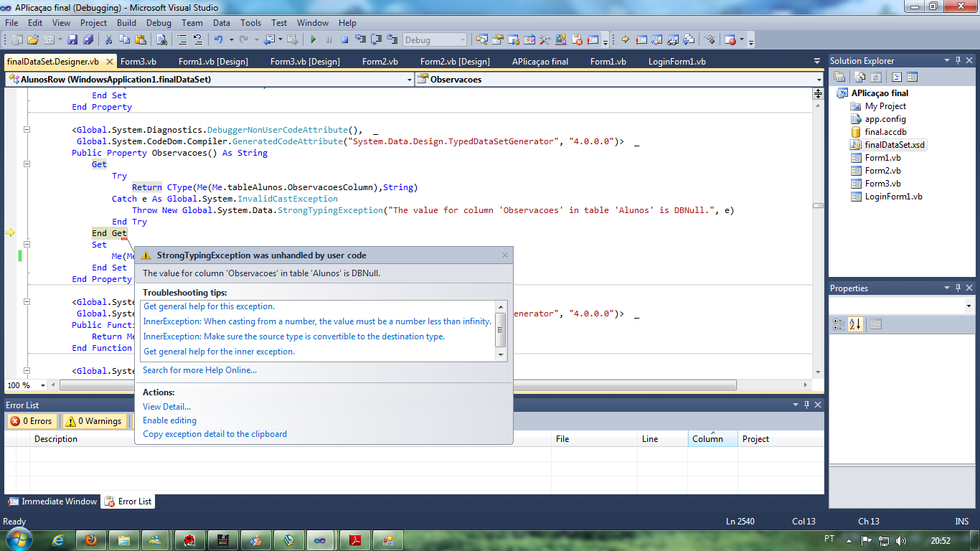The width and height of the screenshot is (980, 551).
Task: Toggle the 0 Warnings filter button
Action: coord(93,421)
